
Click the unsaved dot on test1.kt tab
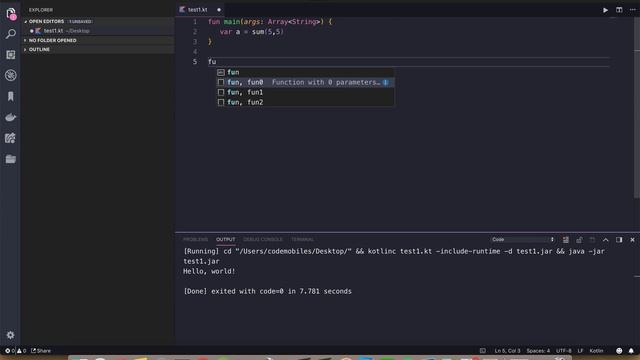coord(219,10)
